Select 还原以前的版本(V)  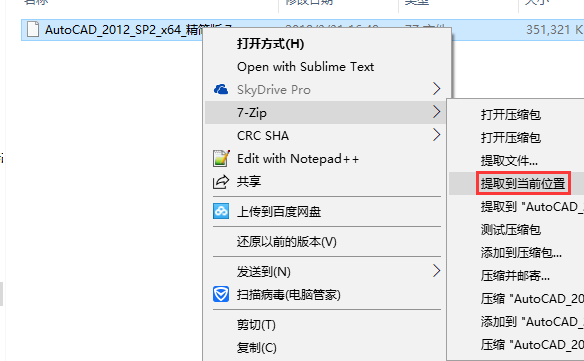(287, 242)
